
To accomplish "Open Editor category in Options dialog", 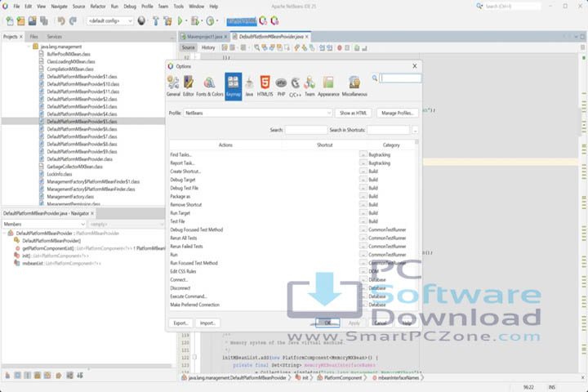I will (x=189, y=87).
